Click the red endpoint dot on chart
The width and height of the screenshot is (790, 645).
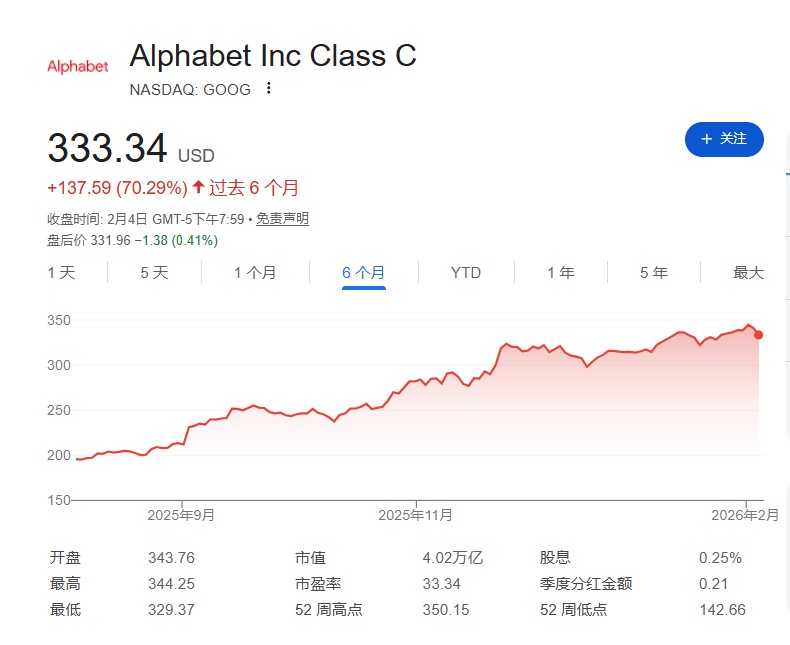(x=759, y=335)
